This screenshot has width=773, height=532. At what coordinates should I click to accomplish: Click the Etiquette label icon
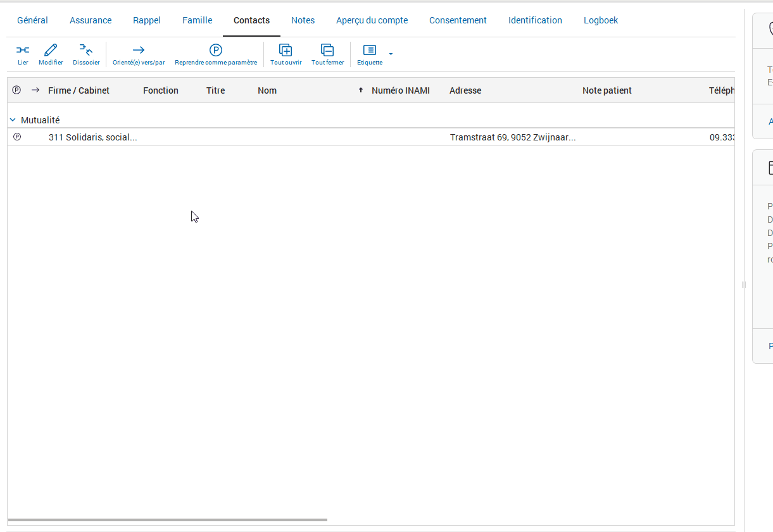tap(370, 50)
